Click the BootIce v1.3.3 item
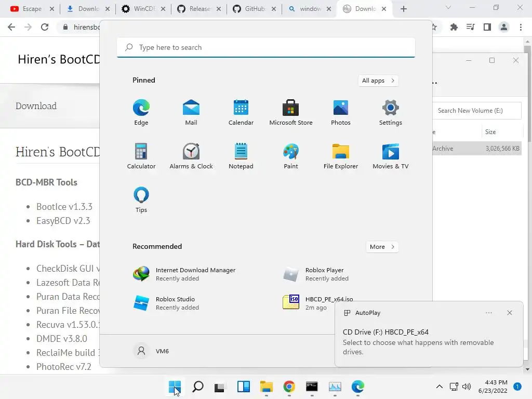Screen dimensions: 532x399 pos(64,207)
